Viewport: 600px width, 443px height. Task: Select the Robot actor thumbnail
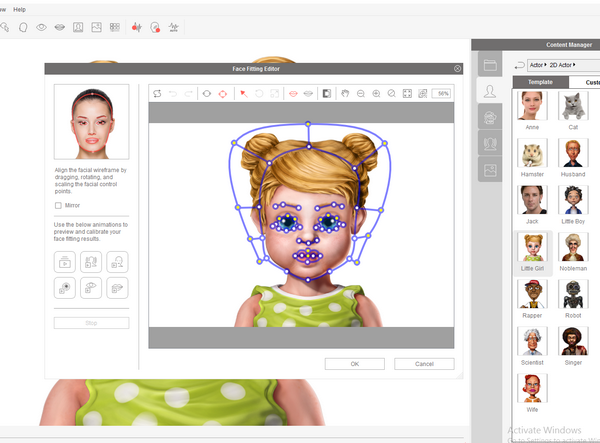[x=573, y=294]
